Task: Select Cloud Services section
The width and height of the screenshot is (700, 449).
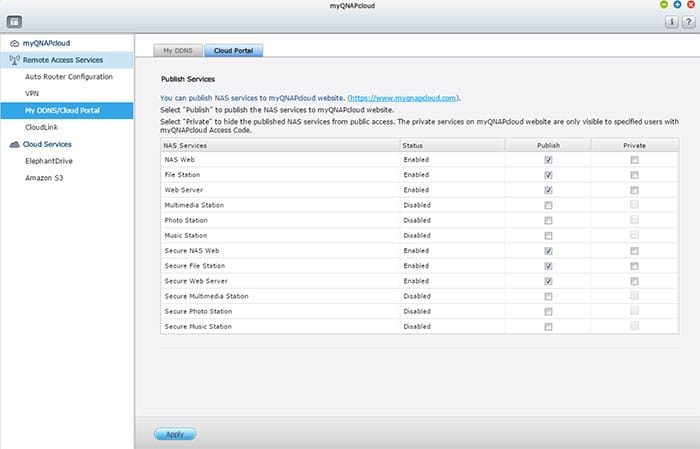Action: [47, 144]
